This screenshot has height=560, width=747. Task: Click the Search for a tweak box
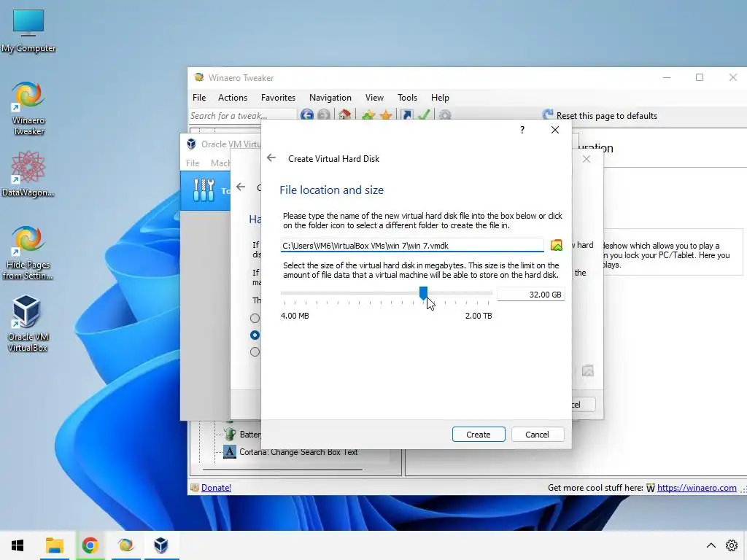click(x=242, y=116)
